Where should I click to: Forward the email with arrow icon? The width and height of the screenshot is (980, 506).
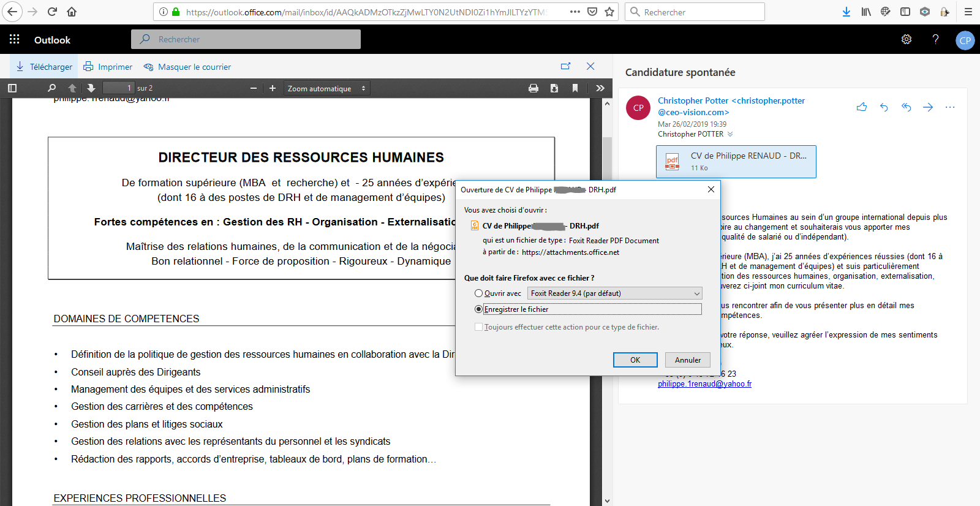[928, 107]
